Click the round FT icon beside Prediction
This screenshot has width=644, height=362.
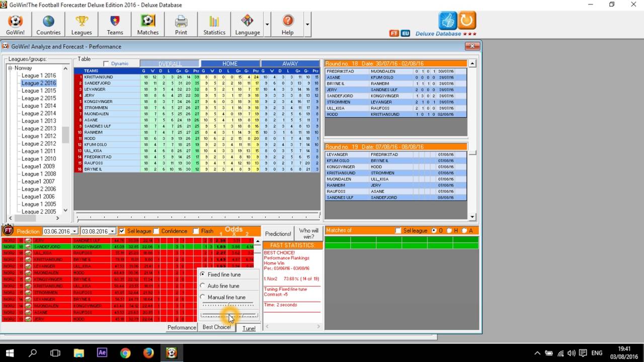click(8, 231)
